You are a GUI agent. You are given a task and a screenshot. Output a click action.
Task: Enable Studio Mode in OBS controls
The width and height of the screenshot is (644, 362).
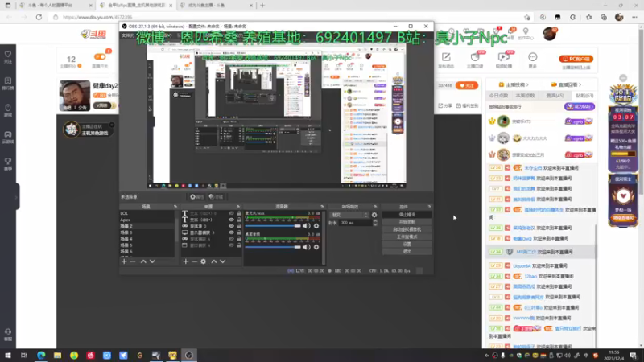[407, 237]
